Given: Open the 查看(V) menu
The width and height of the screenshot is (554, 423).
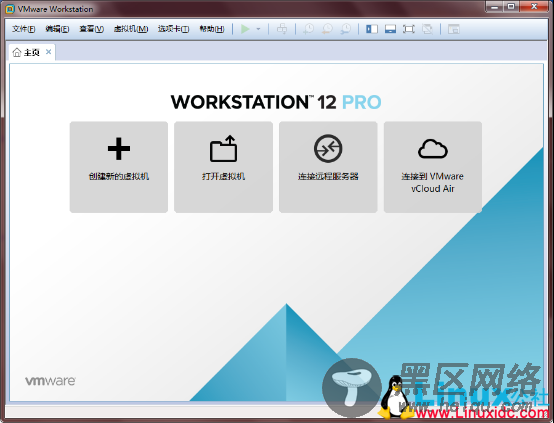Looking at the screenshot, I should [x=91, y=29].
